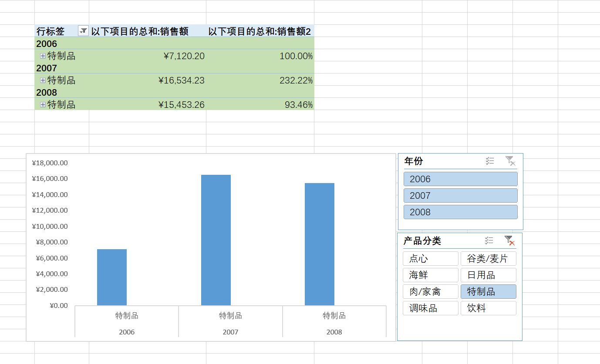Screen dimensions: 600x364
Task: Enable multi-select in the 年份 slicer
Action: pos(490,161)
